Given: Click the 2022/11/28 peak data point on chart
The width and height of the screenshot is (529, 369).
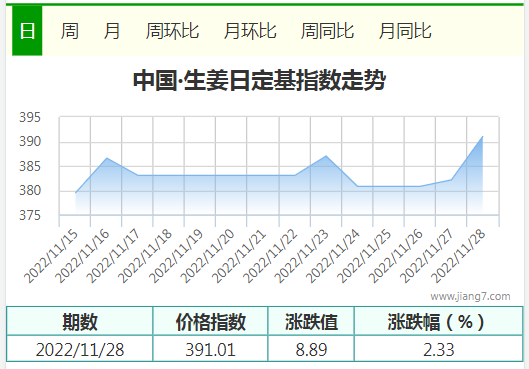Looking at the screenshot, I should 482,137.
